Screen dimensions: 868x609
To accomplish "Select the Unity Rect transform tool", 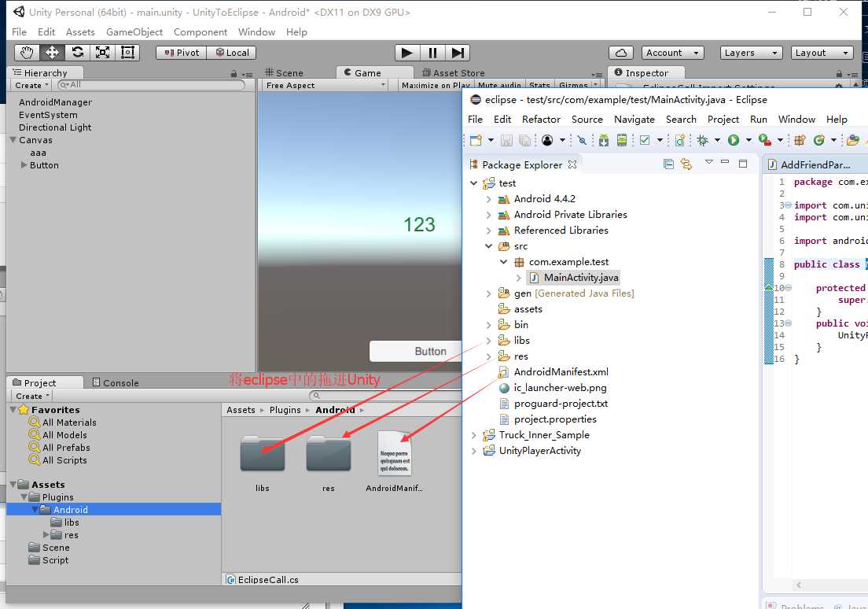I will click(128, 53).
